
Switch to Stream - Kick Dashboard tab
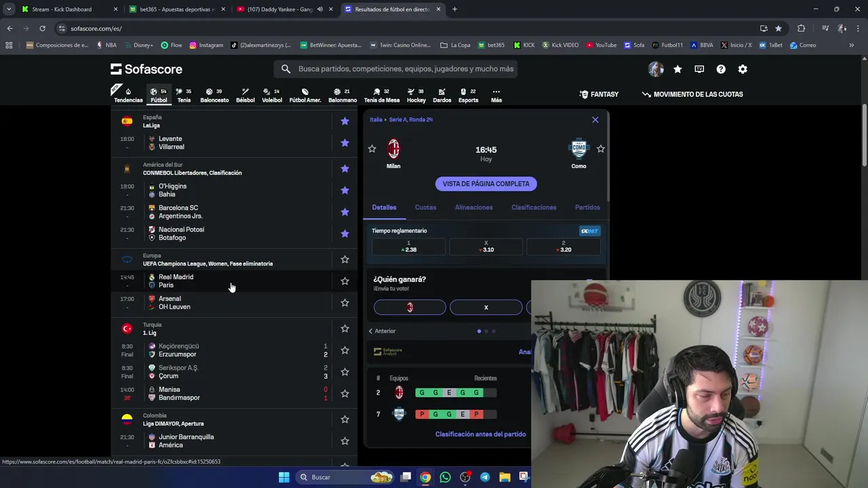coord(68,9)
